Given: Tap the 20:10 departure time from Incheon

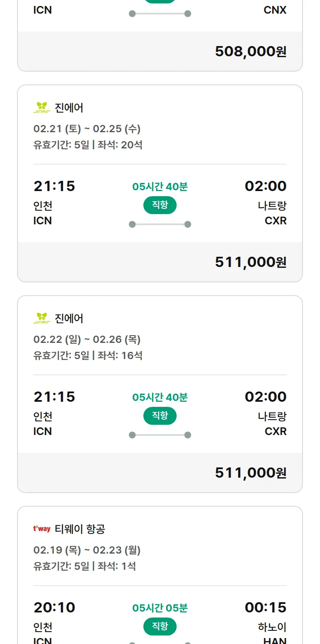Looking at the screenshot, I should pyautogui.click(x=54, y=607).
